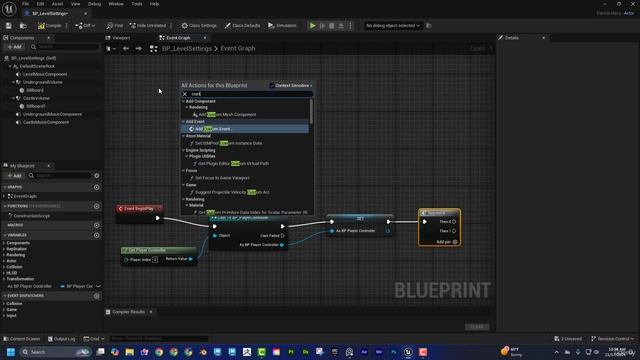Click the My Blueprint search field
The width and height of the screenshot is (640, 360).
60,176
